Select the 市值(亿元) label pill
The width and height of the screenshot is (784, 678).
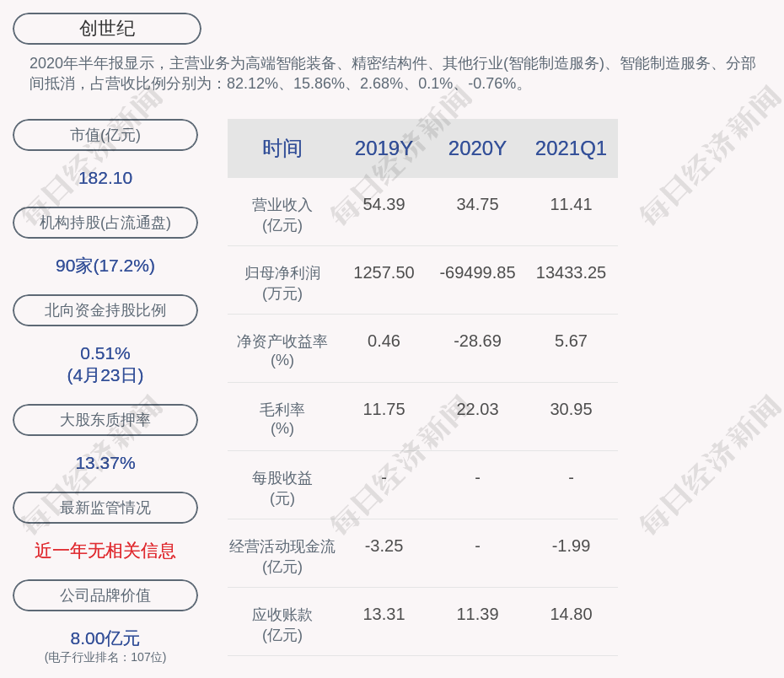pos(105,135)
